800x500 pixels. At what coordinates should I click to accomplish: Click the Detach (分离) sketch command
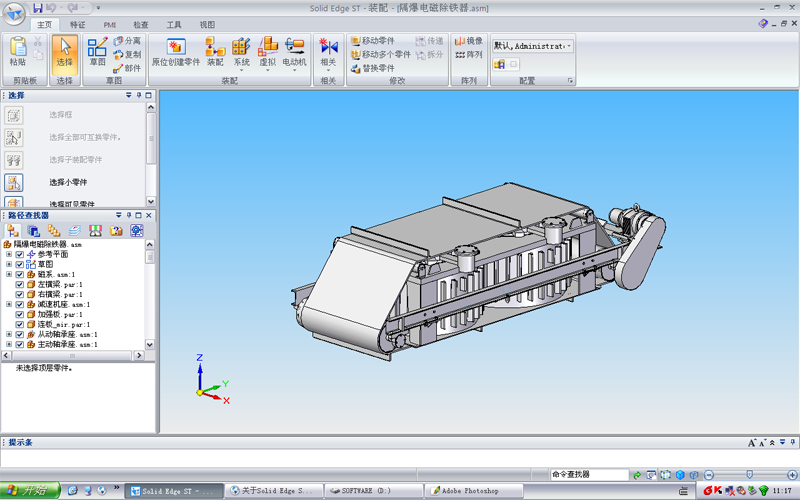[x=127, y=41]
